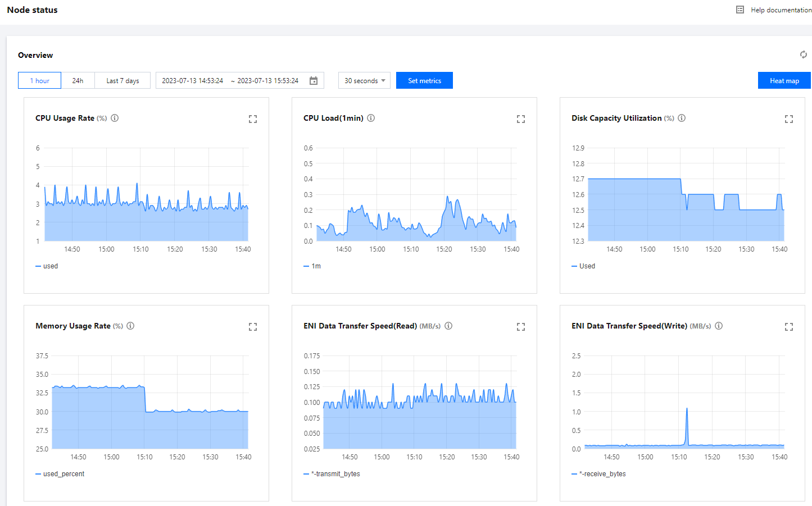The width and height of the screenshot is (812, 506).
Task: Open the calendar date picker icon
Action: pos(314,81)
